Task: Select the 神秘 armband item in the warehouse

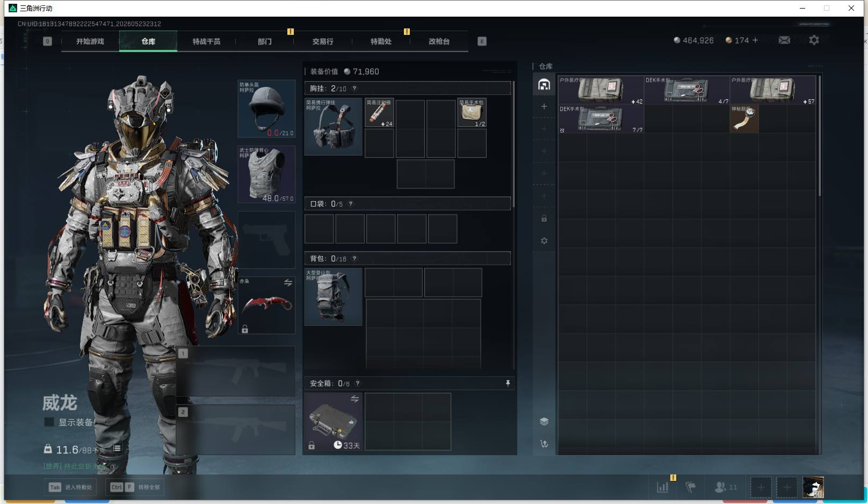Action: 744,119
